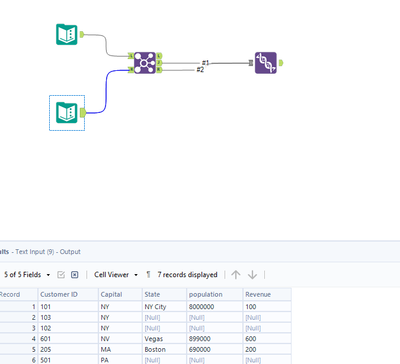Click the State column header

coord(164,294)
